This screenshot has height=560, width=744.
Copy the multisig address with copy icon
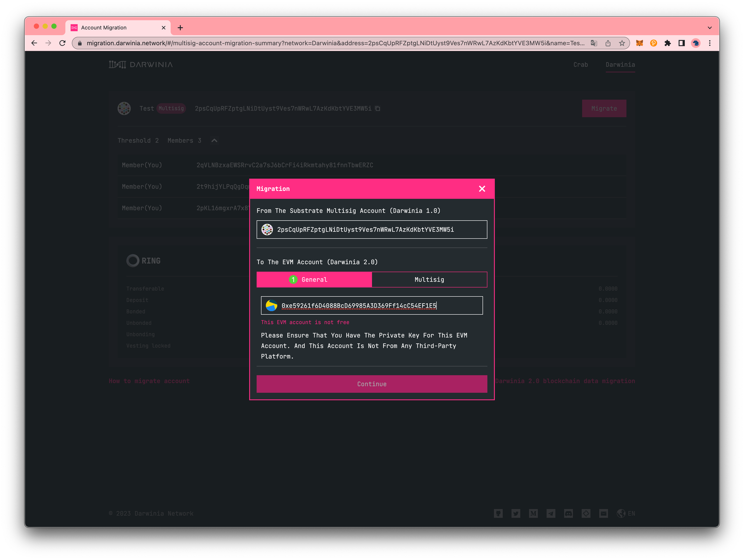(x=377, y=108)
